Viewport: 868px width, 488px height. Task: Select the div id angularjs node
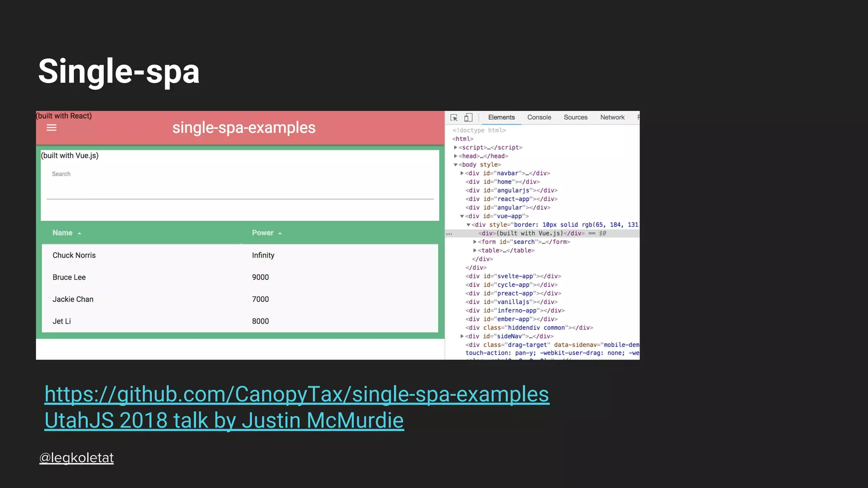[x=512, y=191]
